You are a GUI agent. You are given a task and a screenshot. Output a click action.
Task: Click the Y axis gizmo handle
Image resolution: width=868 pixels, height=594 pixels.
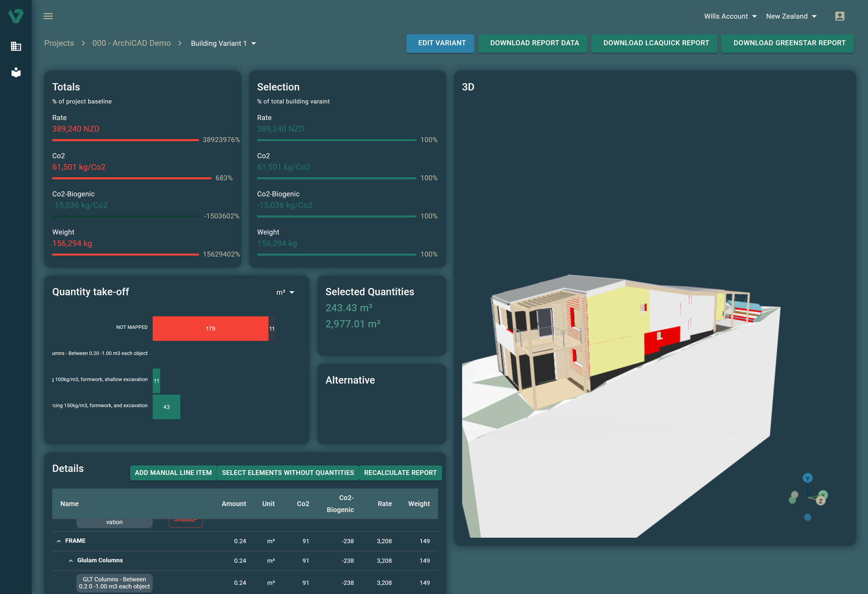808,478
